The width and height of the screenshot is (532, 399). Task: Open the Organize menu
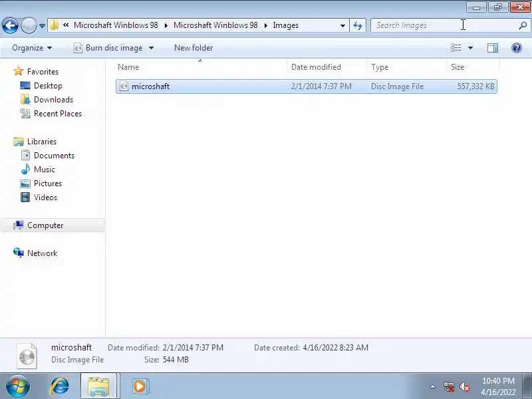pyautogui.click(x=32, y=48)
